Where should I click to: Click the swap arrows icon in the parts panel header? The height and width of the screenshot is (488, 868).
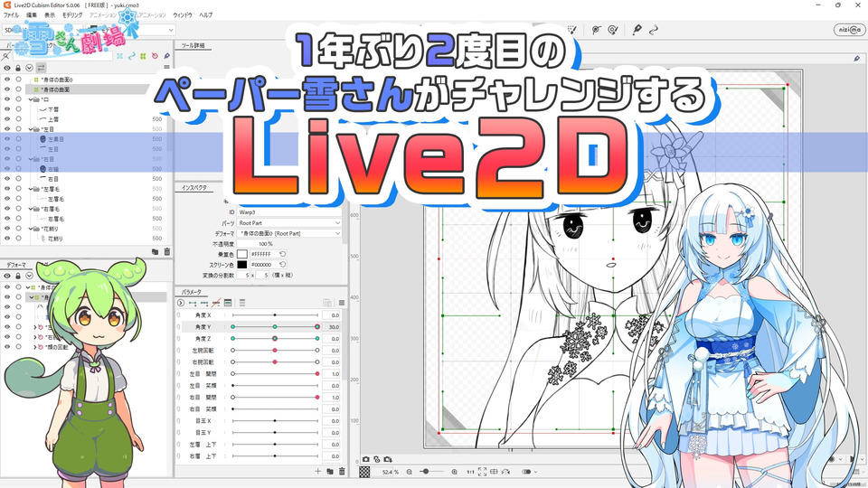(x=41, y=68)
